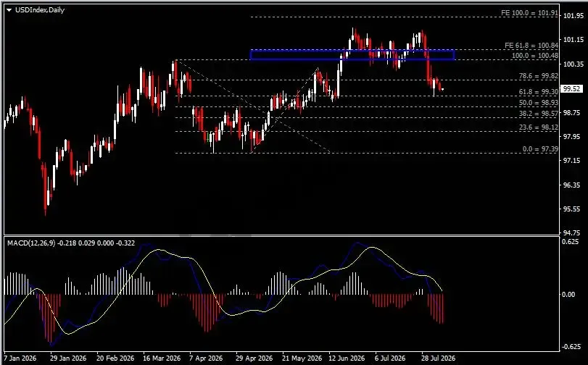
Task: Click the 7 Jan 2026 date marker
Action: [20, 358]
